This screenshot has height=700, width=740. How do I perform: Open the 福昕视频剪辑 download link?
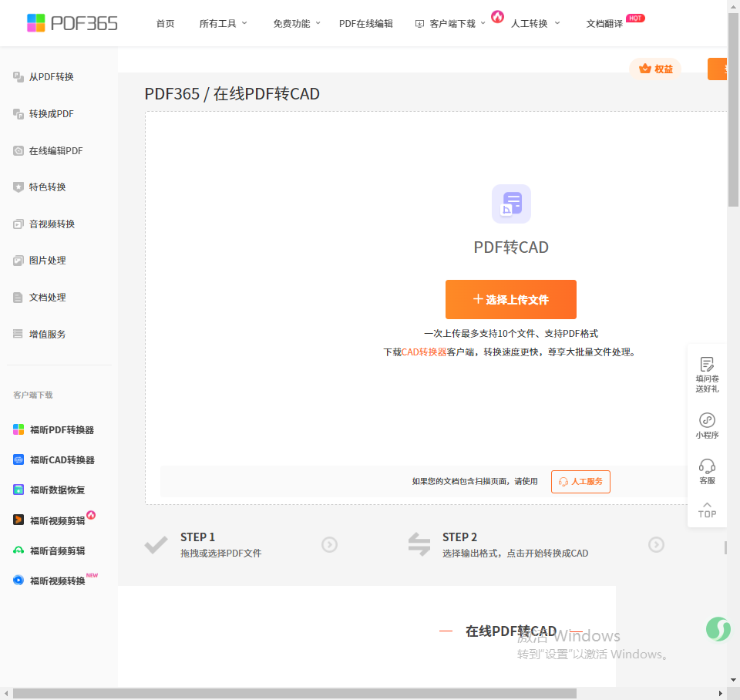point(58,520)
